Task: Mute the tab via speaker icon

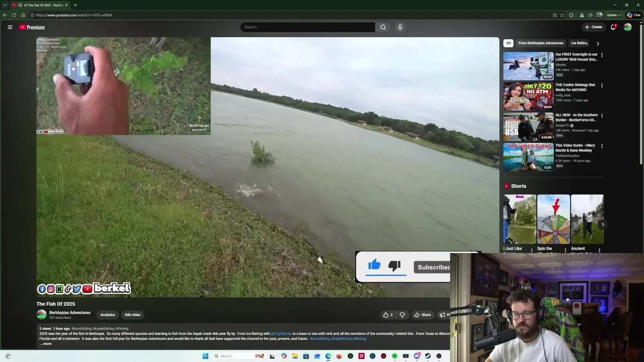Action: click(20, 5)
